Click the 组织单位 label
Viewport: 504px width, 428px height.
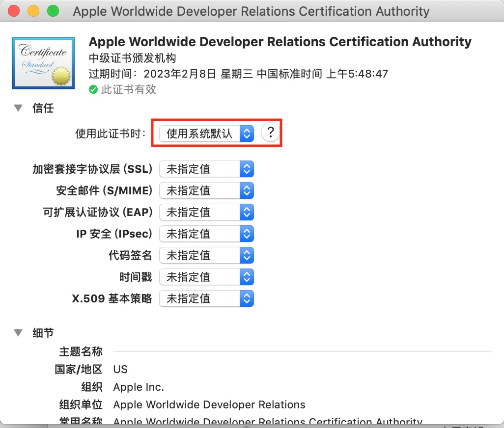(81, 404)
